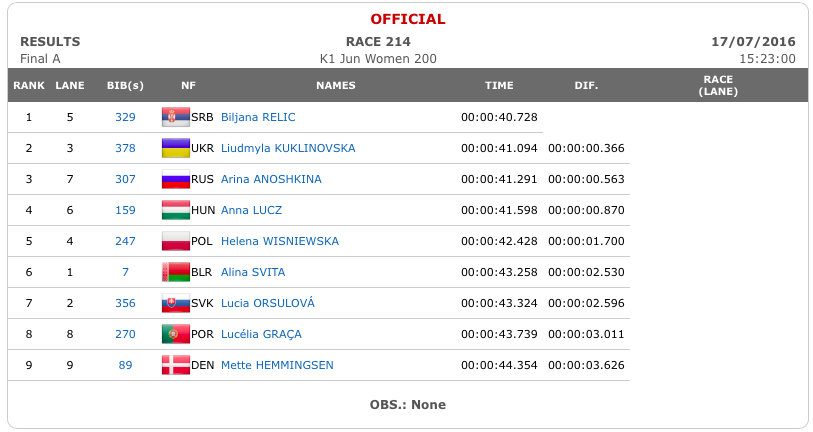
Task: Click the RANK column header
Action: pos(29,86)
